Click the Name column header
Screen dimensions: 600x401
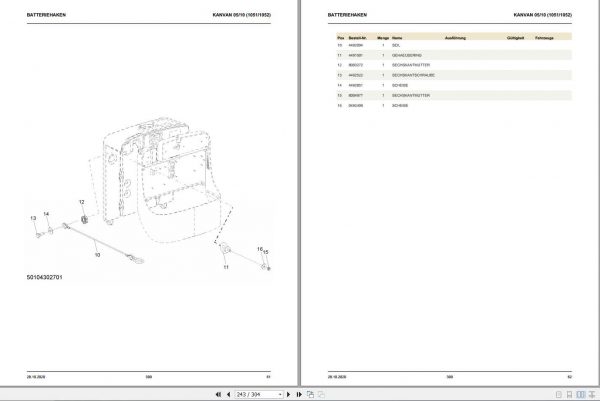pos(397,38)
